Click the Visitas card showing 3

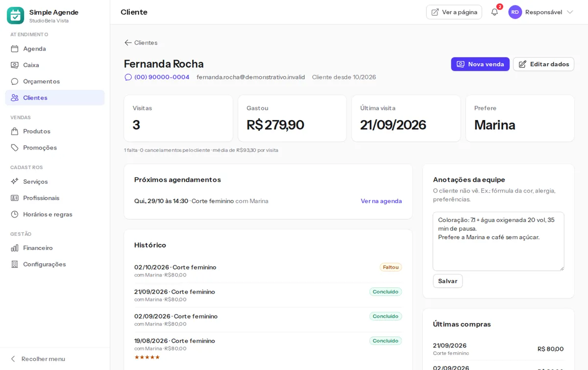[178, 119]
